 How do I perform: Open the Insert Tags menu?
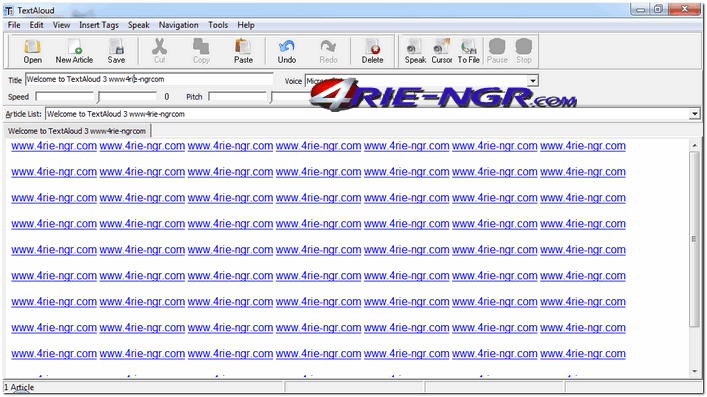pyautogui.click(x=99, y=25)
